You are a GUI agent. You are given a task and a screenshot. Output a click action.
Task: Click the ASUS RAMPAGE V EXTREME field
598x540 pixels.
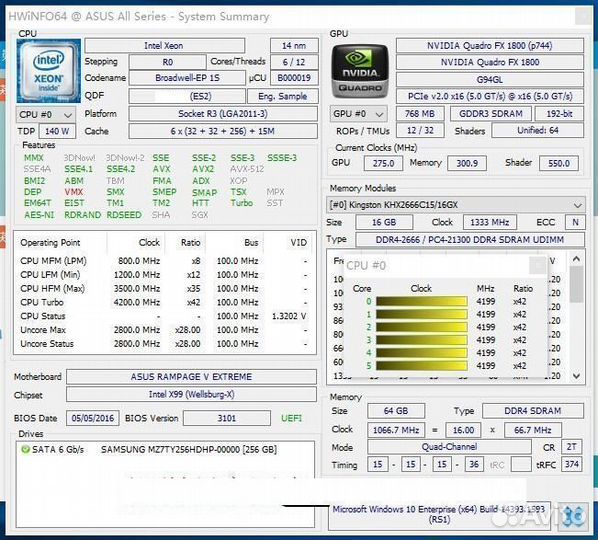tap(191, 377)
